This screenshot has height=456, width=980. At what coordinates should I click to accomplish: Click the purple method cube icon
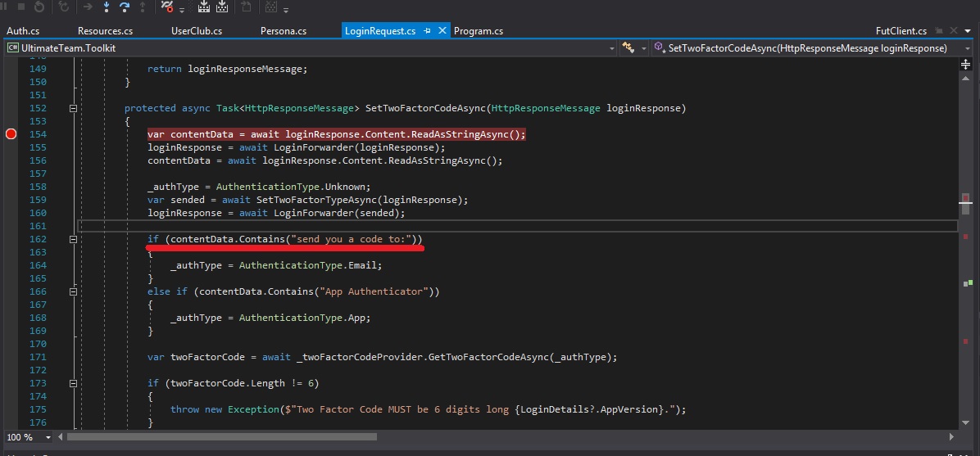point(660,47)
